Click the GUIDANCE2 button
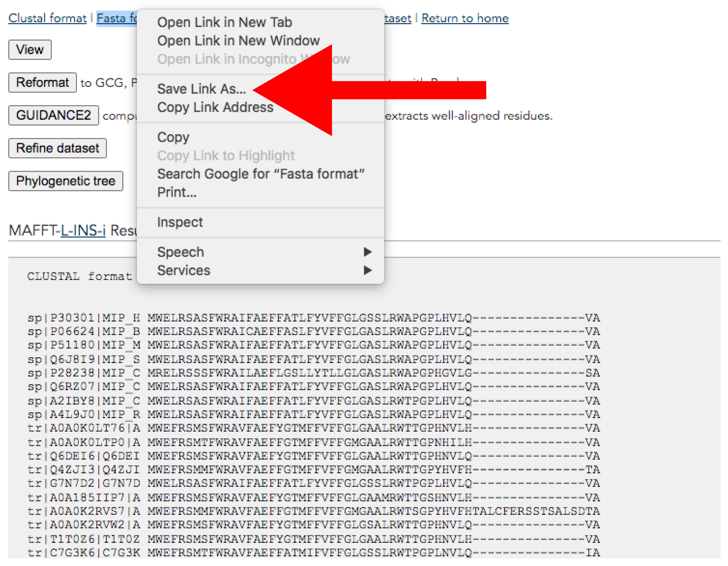The width and height of the screenshot is (728, 566). click(53, 115)
